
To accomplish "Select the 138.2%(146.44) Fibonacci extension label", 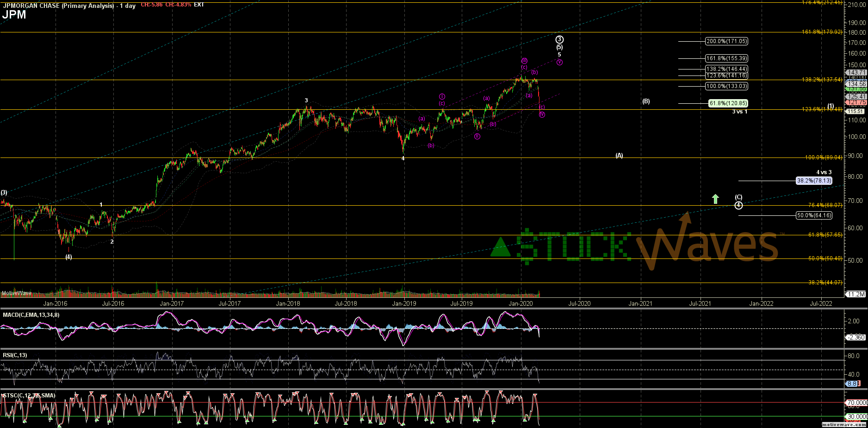I will (726, 69).
